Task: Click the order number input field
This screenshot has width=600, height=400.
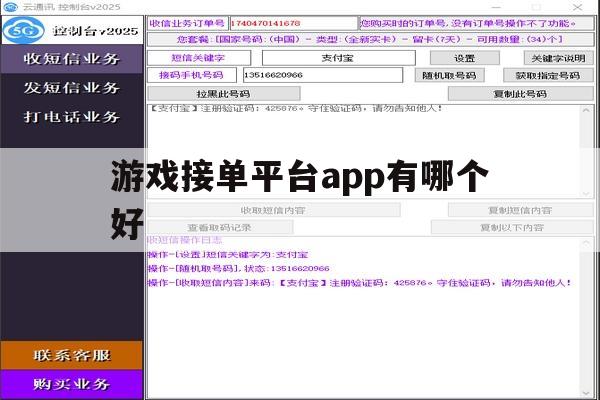Action: click(293, 23)
